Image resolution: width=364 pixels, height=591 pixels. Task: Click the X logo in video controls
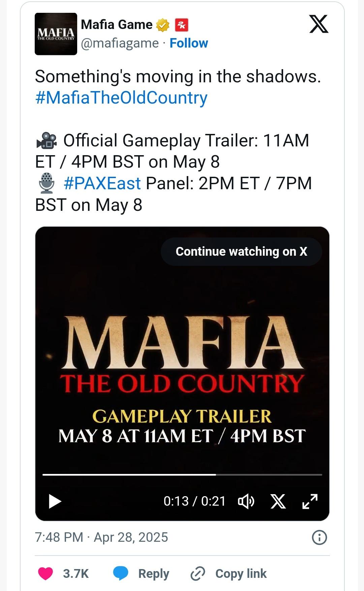click(x=278, y=501)
